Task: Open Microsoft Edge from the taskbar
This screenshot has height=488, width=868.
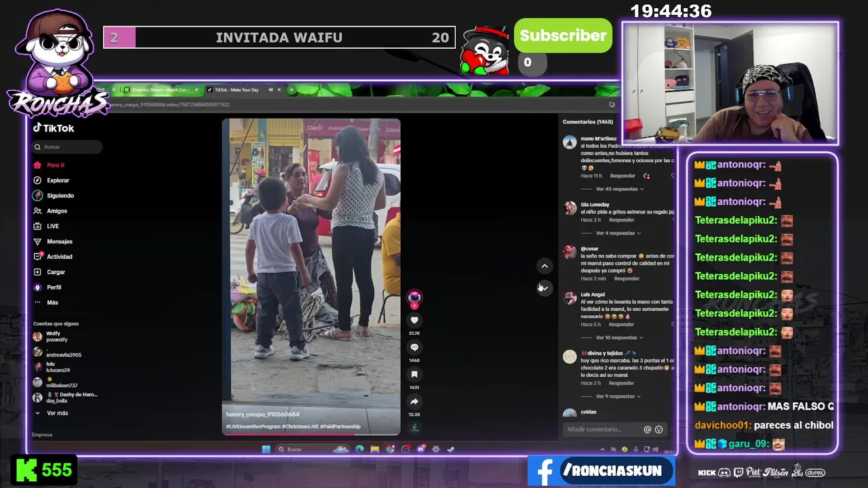Action: tap(359, 449)
